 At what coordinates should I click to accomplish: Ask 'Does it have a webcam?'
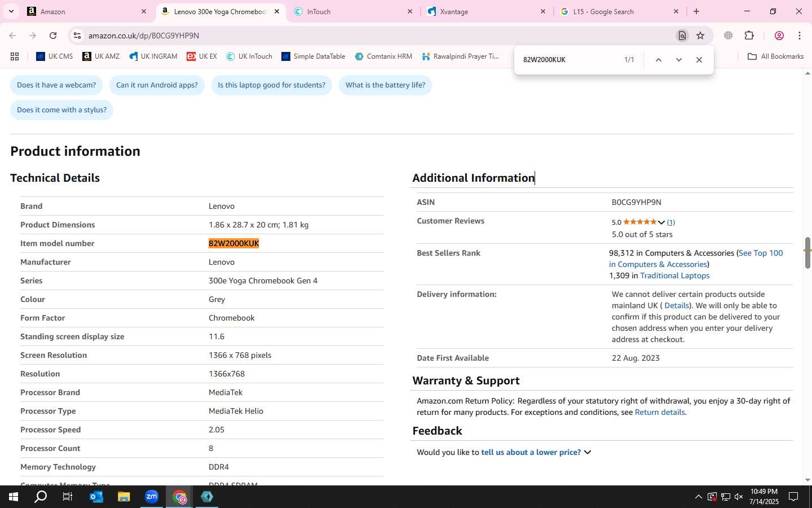click(x=56, y=85)
